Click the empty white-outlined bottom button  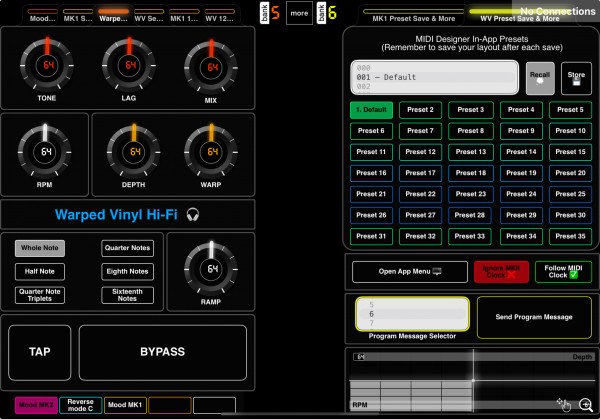point(214,405)
